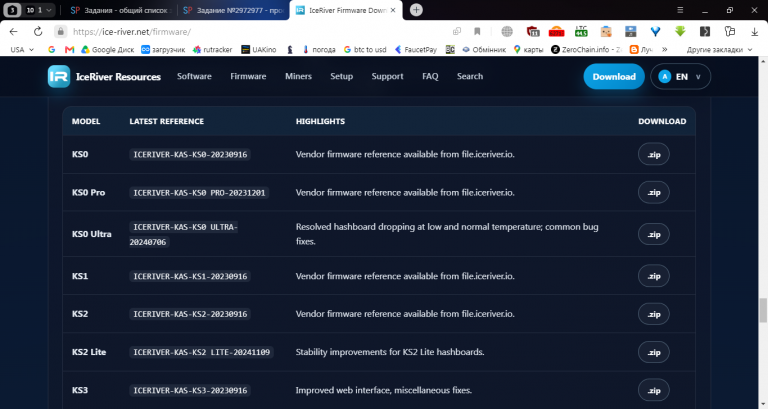Select the ICERIVER-KAS-KS2 LITE-20241109 reference text
The image size is (768, 409).
(x=201, y=352)
